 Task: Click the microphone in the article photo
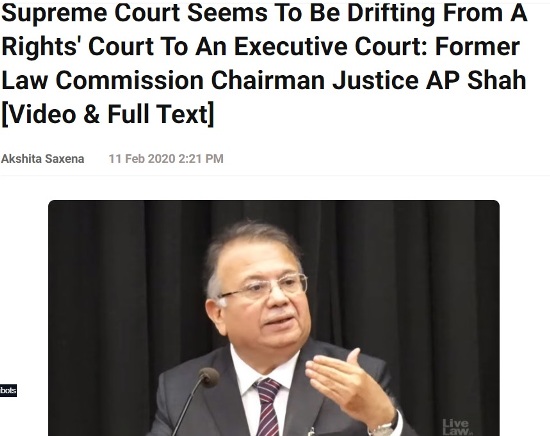pyautogui.click(x=208, y=377)
